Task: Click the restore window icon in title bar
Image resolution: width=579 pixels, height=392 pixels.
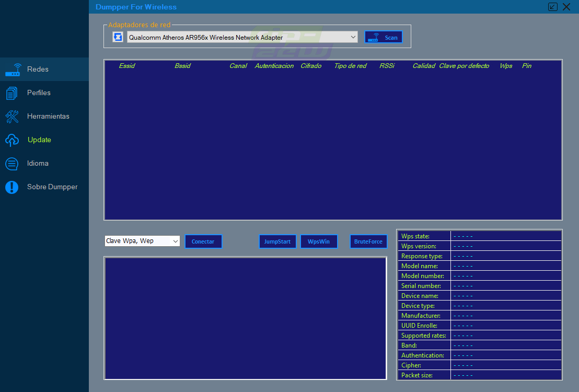Action: pos(552,7)
